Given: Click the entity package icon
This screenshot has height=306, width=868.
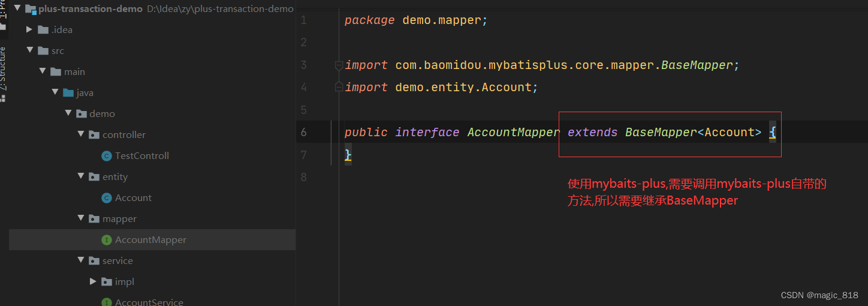Looking at the screenshot, I should point(94,176).
